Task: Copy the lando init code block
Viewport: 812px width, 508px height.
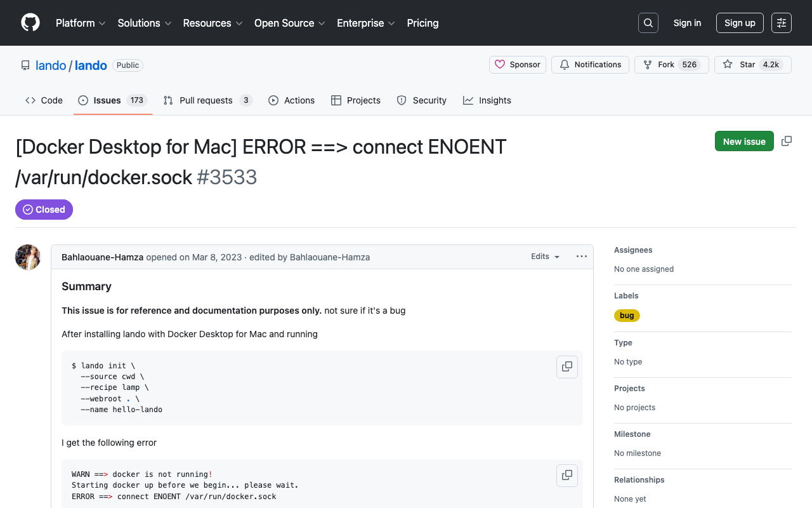Action: 566,366
